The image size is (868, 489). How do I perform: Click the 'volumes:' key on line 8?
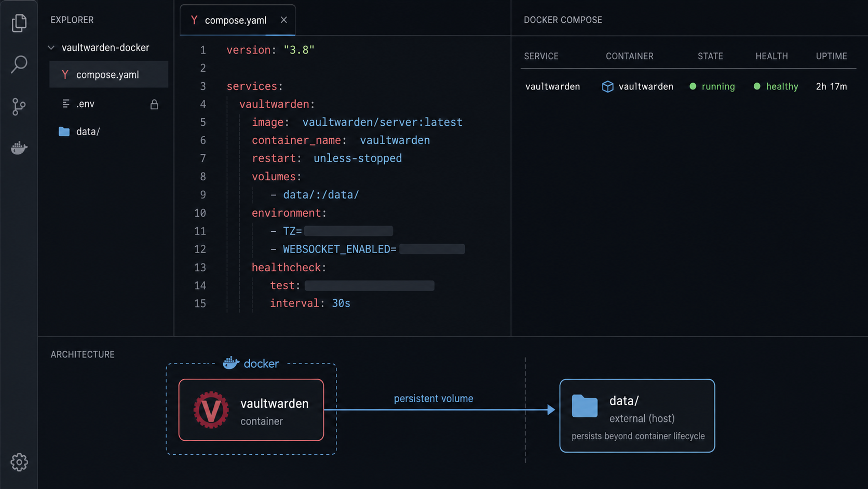(277, 177)
